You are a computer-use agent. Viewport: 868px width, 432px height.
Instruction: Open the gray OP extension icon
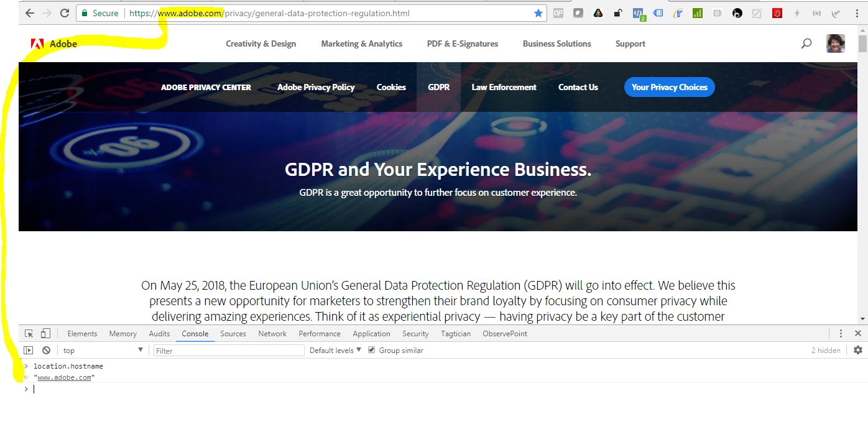(558, 13)
